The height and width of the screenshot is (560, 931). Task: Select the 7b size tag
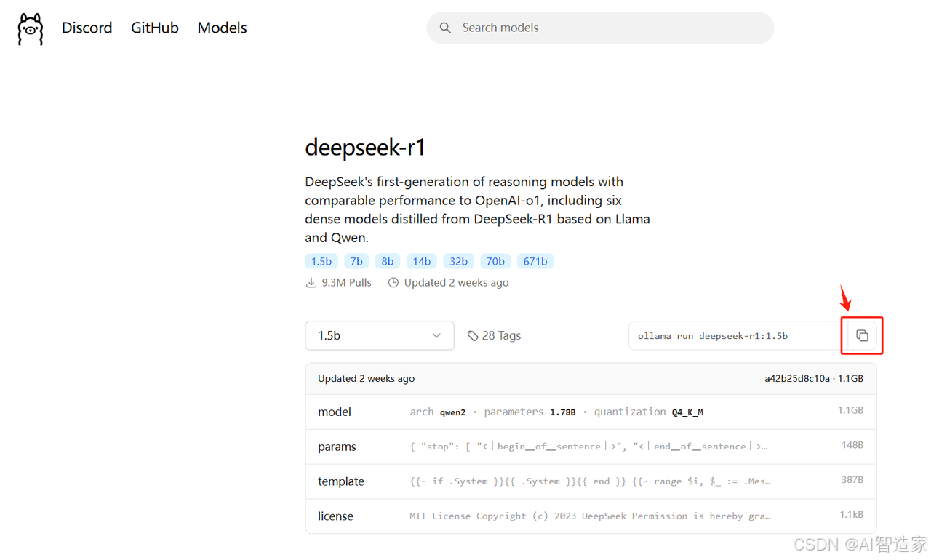click(x=356, y=261)
